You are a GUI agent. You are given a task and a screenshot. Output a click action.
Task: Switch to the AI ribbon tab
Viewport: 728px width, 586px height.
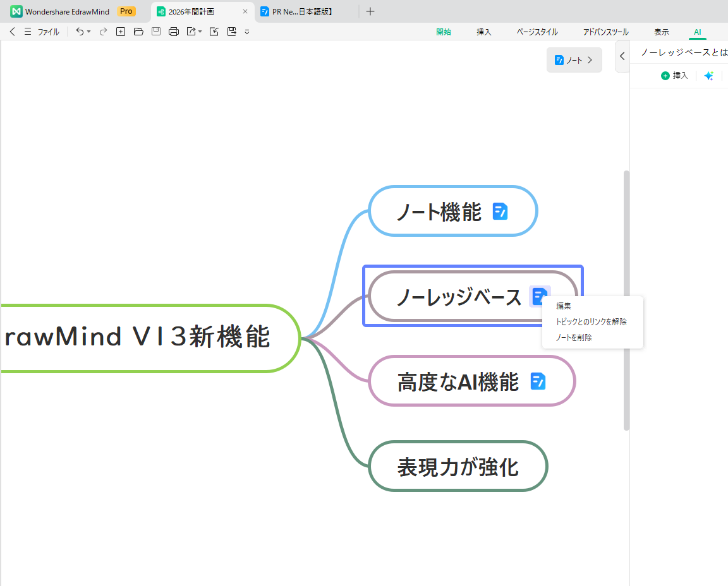click(x=697, y=32)
